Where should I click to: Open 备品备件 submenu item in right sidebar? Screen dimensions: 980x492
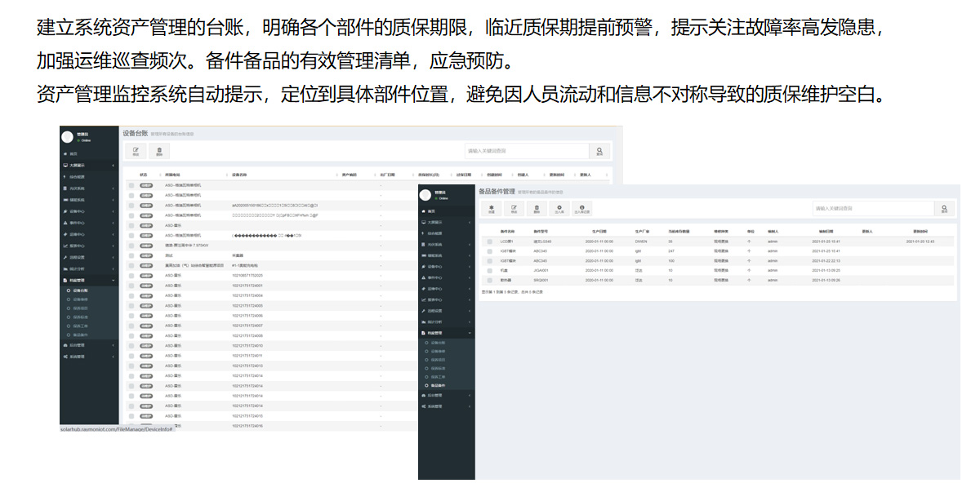(438, 385)
